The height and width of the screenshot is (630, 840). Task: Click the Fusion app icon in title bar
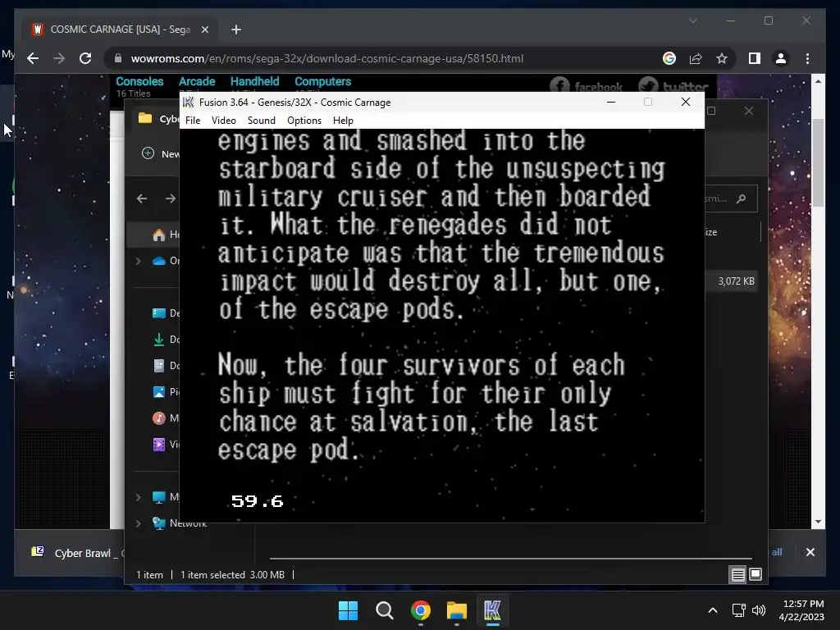[188, 103]
